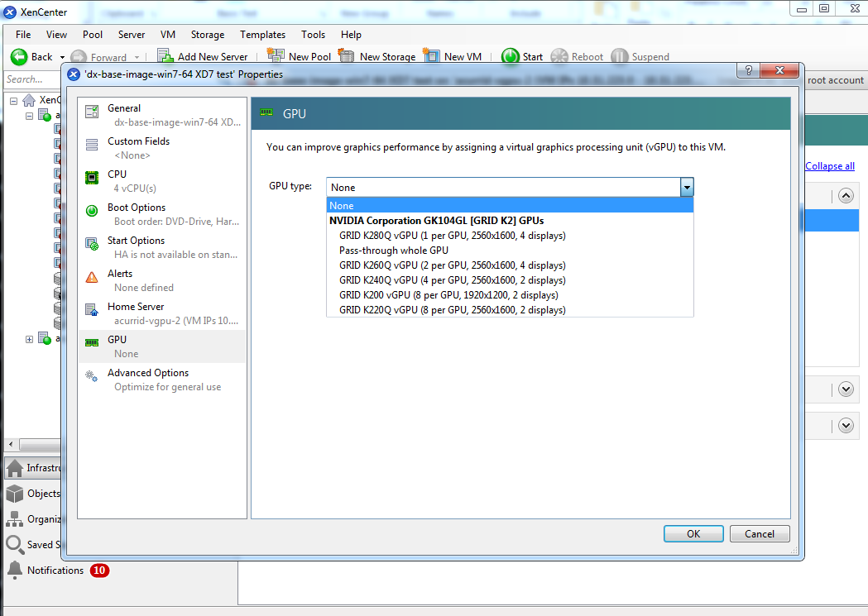Open the GPU type combo box

point(687,187)
